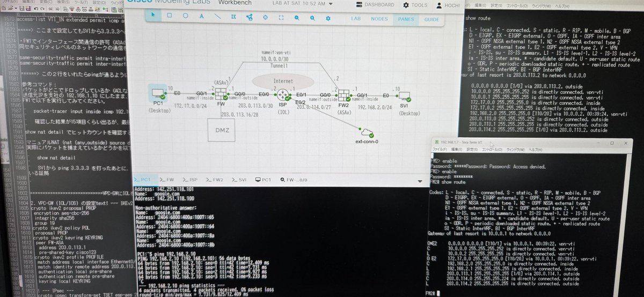The height and width of the screenshot is (297, 644).
Task: Select the FW firewall node
Action: (x=222, y=95)
